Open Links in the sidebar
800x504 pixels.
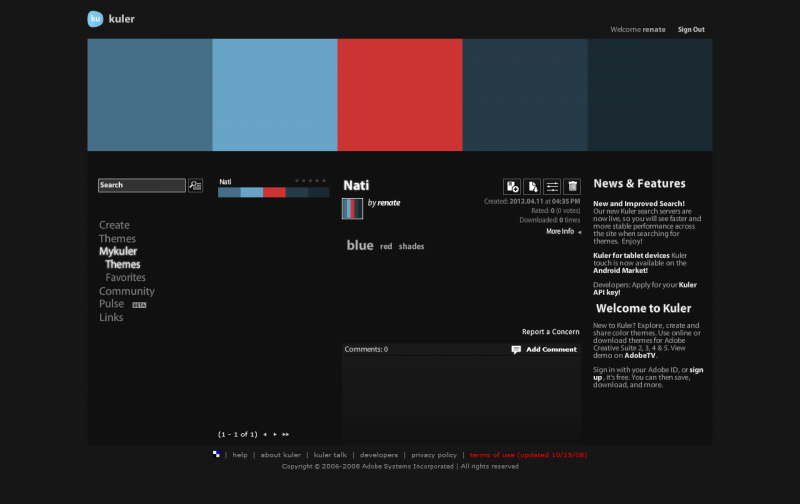(x=111, y=317)
